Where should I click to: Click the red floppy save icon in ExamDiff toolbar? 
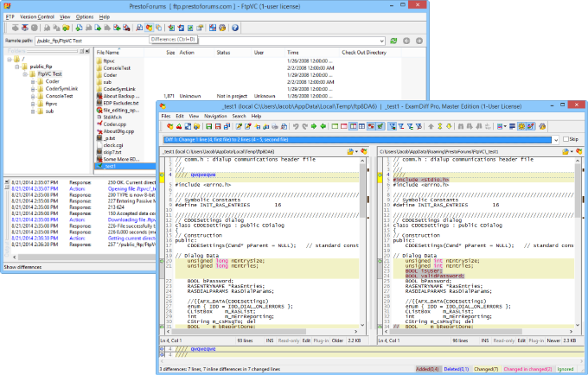click(x=218, y=127)
